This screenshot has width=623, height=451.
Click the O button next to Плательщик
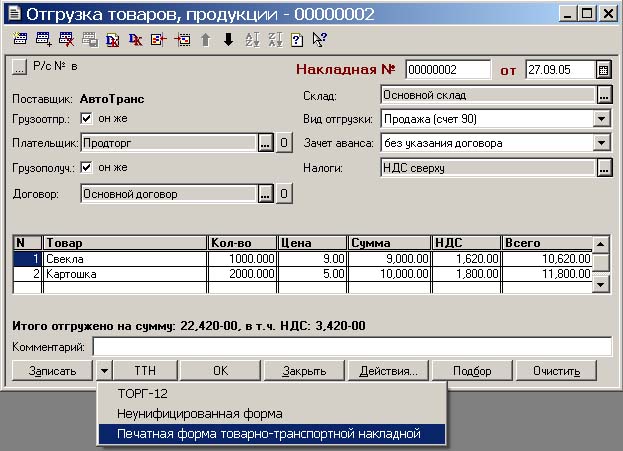pyautogui.click(x=284, y=143)
